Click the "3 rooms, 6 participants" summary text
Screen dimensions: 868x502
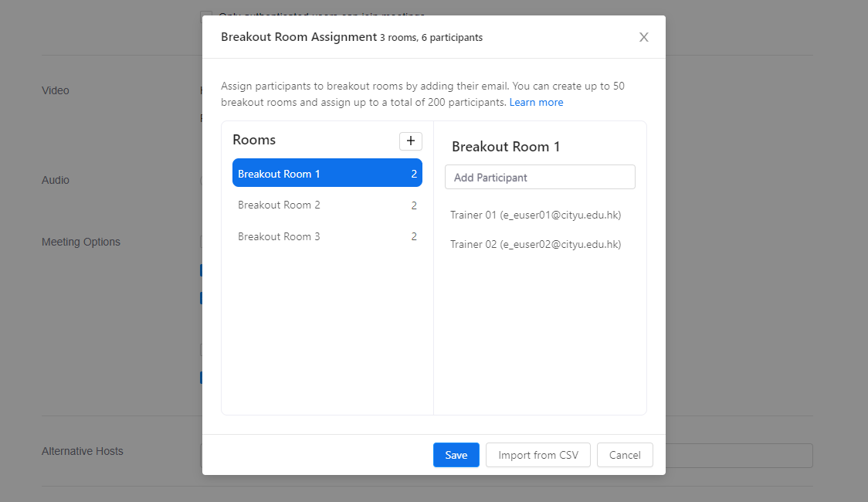coord(431,38)
